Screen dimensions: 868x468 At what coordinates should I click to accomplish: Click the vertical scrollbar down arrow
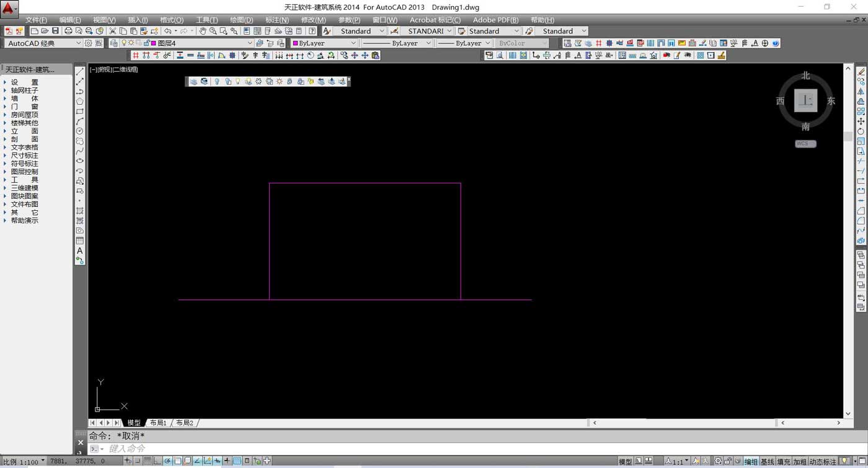click(x=848, y=413)
